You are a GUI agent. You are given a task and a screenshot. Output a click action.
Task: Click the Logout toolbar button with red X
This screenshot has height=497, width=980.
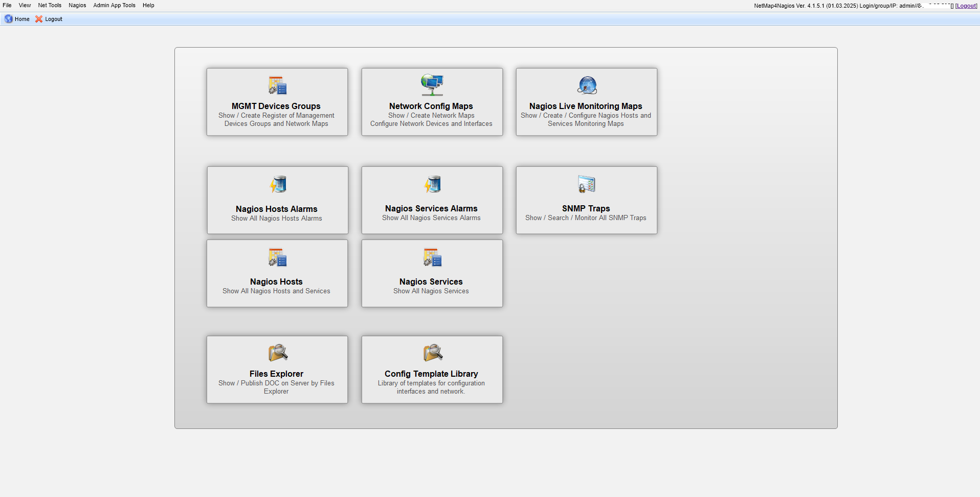tap(49, 19)
